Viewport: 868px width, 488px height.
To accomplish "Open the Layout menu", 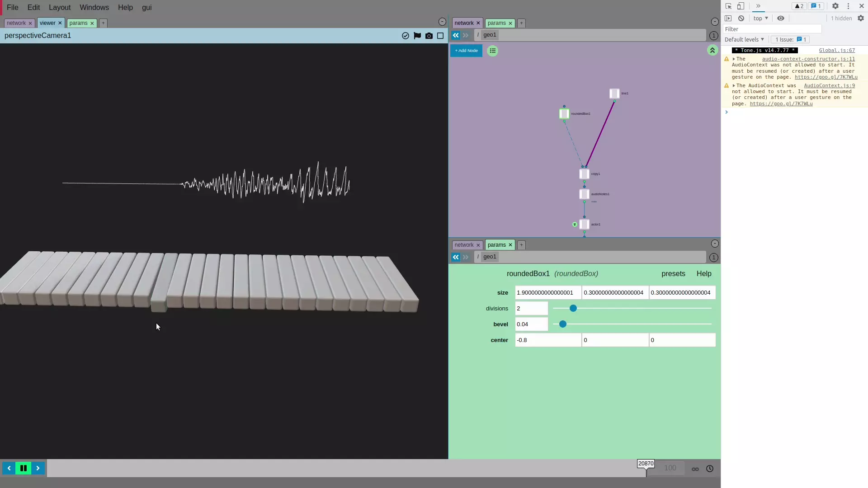I will [x=60, y=8].
